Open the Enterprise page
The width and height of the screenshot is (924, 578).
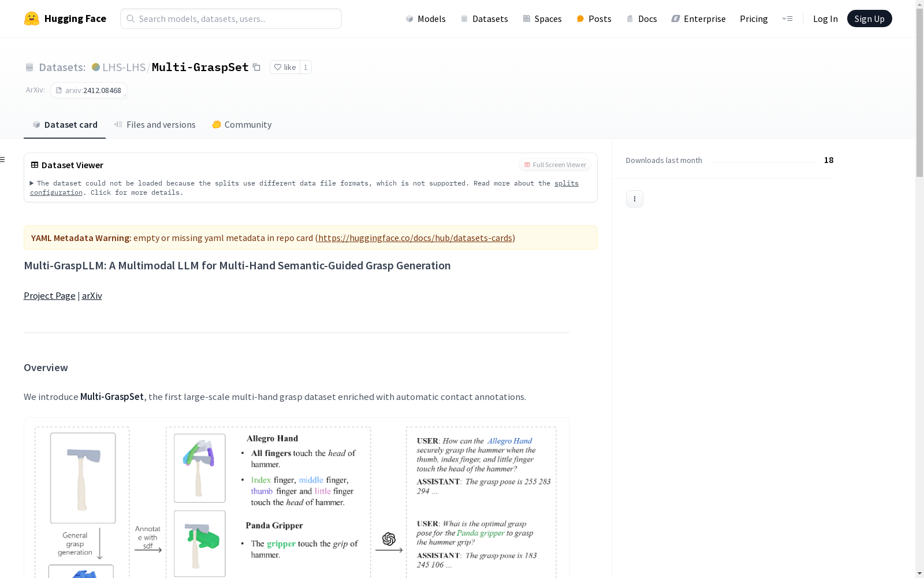pyautogui.click(x=698, y=18)
